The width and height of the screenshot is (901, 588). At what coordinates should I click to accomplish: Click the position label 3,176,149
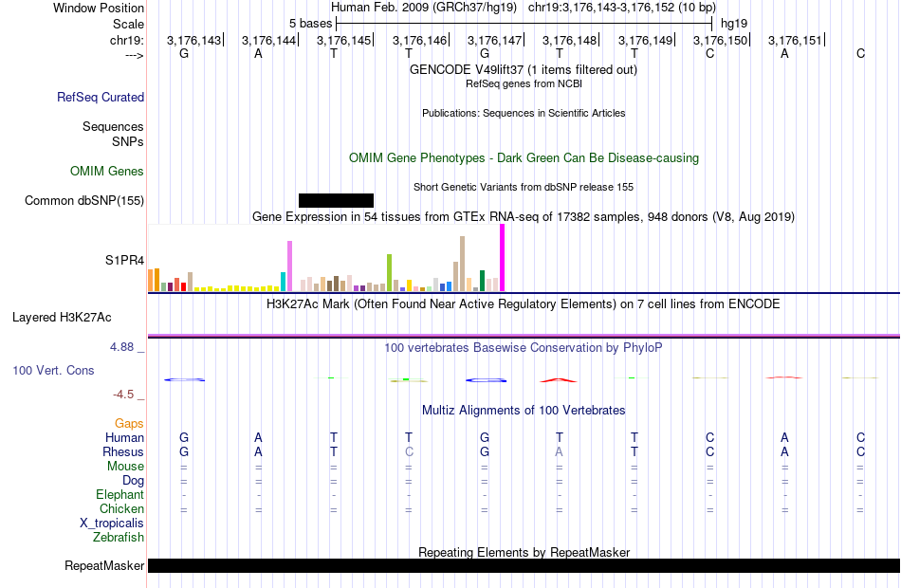coord(645,40)
